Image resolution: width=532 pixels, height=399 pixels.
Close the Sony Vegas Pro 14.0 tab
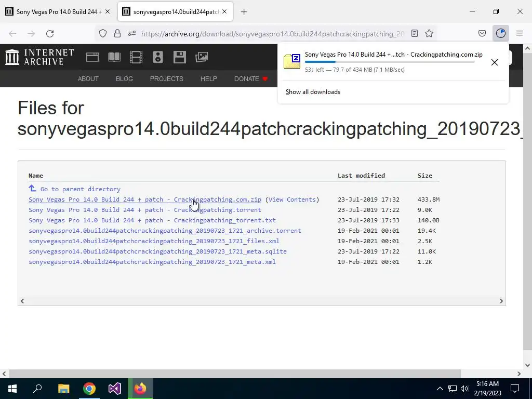(108, 11)
